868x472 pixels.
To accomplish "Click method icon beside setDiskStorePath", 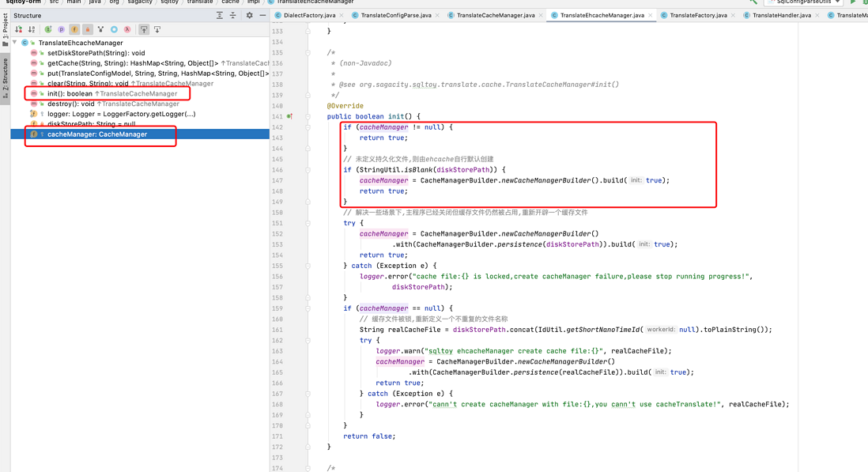I will pos(34,53).
